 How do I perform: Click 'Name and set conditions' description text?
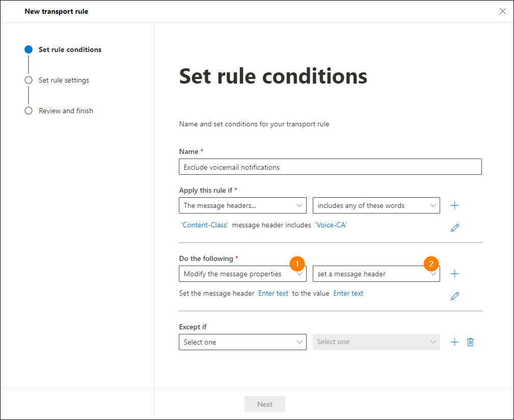[254, 124]
